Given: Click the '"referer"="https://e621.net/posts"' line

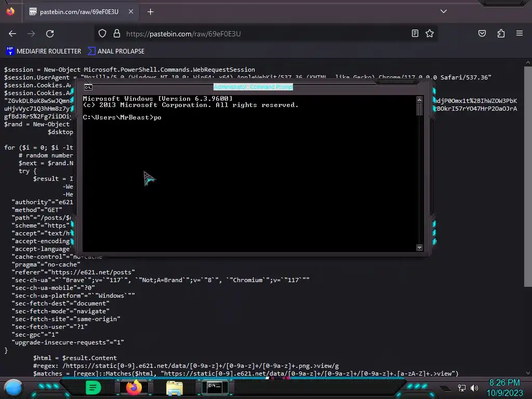Looking at the screenshot, I should [x=73, y=272].
